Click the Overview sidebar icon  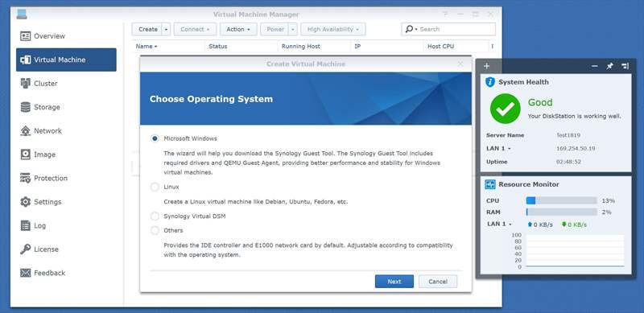click(26, 36)
